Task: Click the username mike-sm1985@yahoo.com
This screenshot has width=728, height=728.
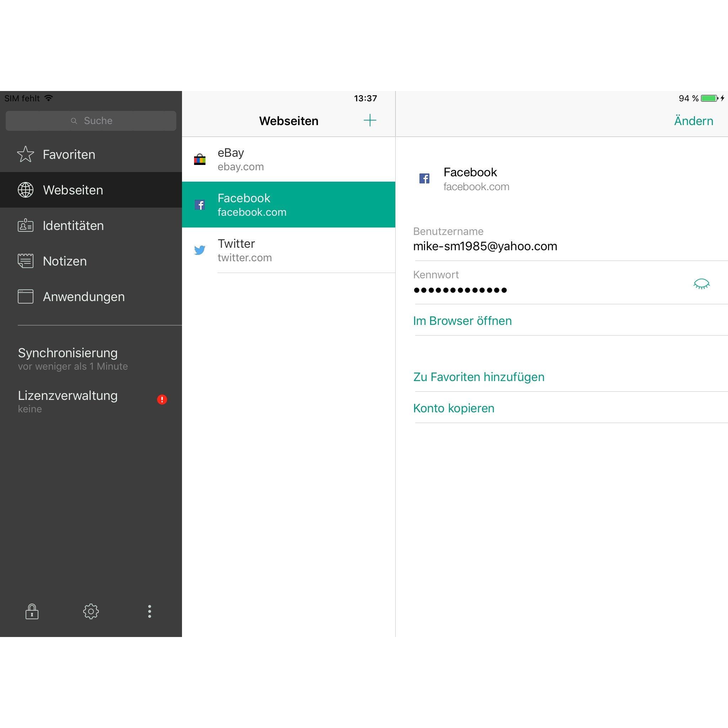Action: pos(485,246)
